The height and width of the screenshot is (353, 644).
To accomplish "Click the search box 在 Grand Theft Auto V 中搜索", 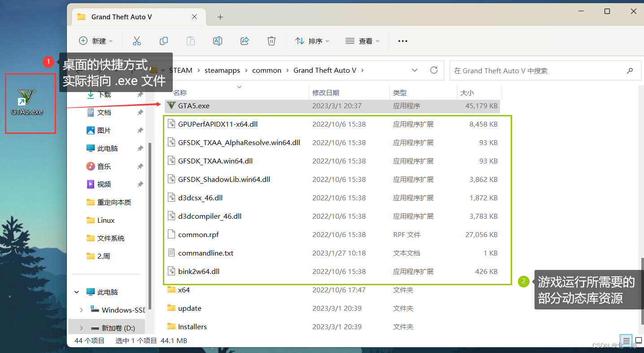I will [x=546, y=71].
